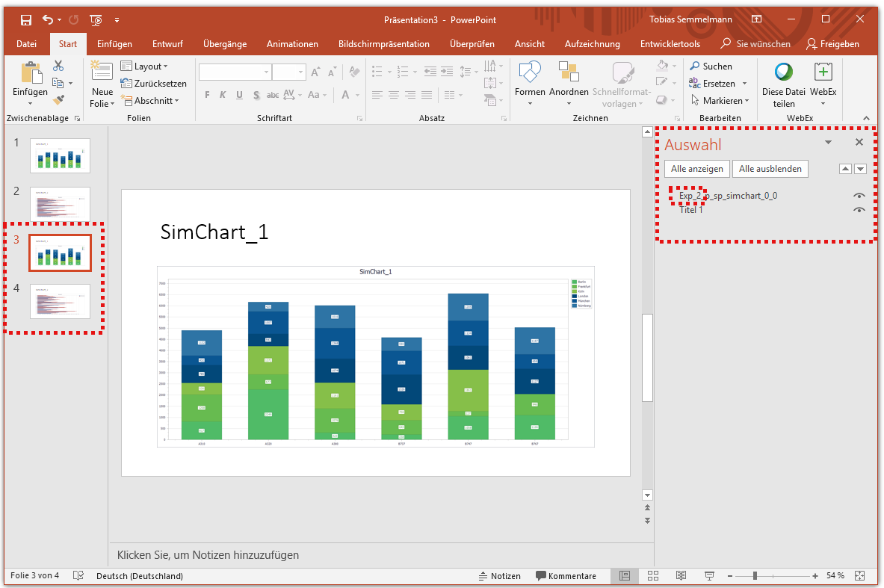Open the Formen (Shapes) gallery icon

[x=530, y=75]
